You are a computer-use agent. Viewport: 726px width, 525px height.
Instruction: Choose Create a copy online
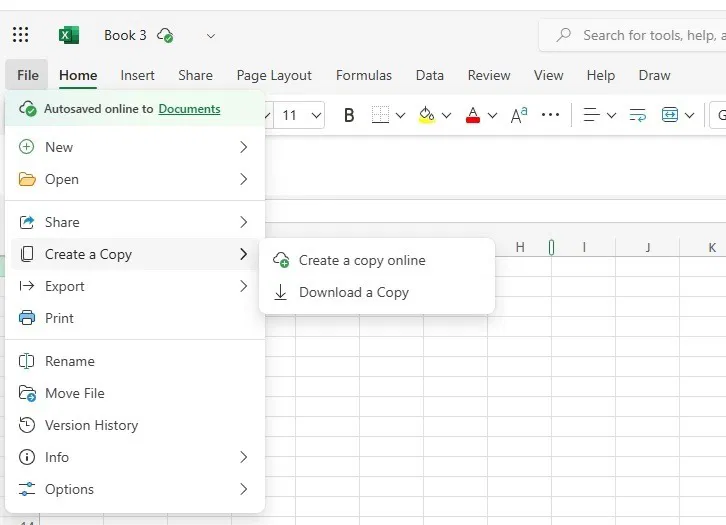(x=377, y=260)
